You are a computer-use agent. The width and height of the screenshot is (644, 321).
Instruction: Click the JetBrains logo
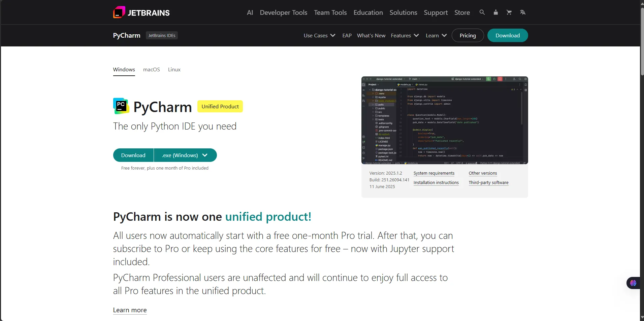[141, 12]
